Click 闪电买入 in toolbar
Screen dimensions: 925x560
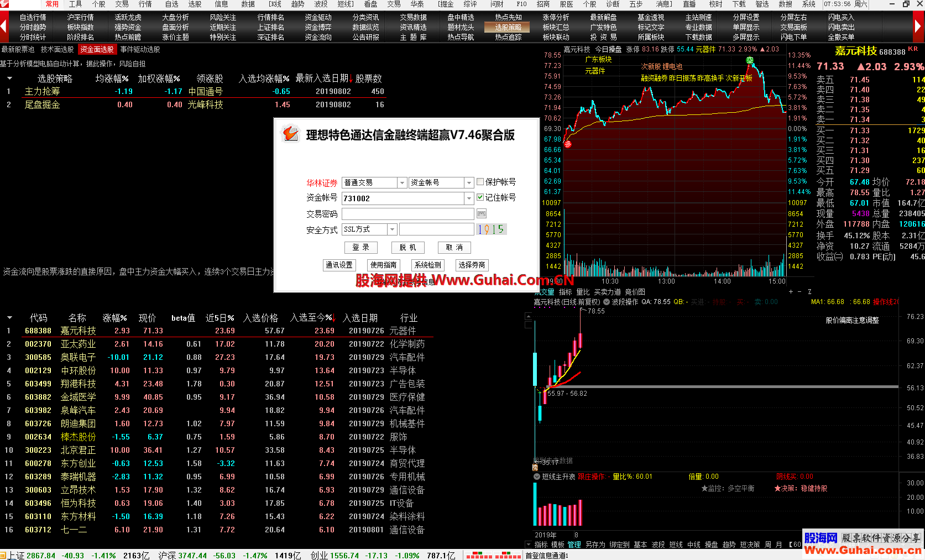(841, 17)
